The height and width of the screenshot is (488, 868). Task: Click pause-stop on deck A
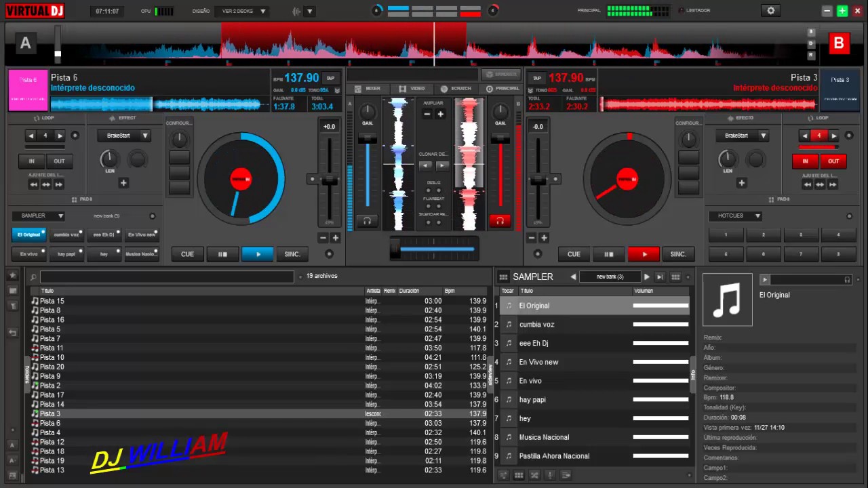click(x=222, y=254)
